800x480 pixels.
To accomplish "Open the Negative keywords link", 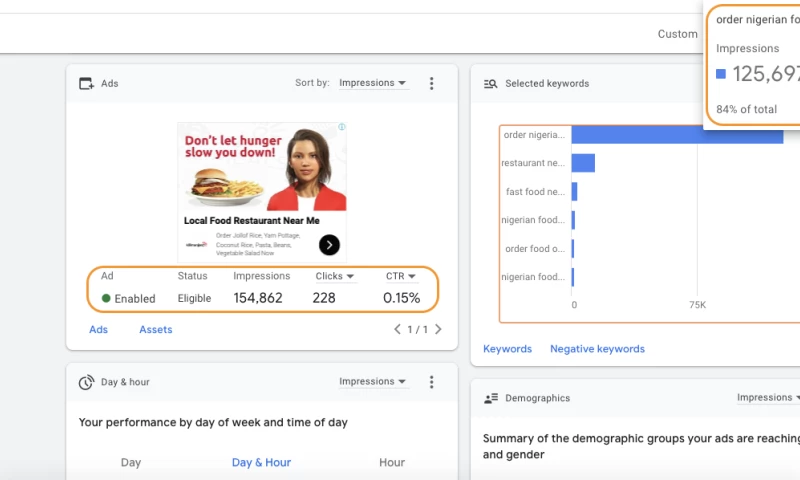I will click(x=597, y=349).
